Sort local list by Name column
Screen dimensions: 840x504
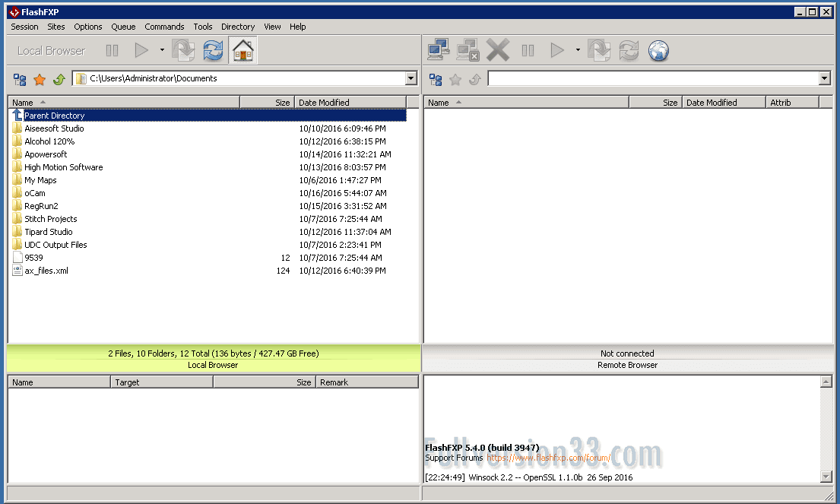(124, 103)
